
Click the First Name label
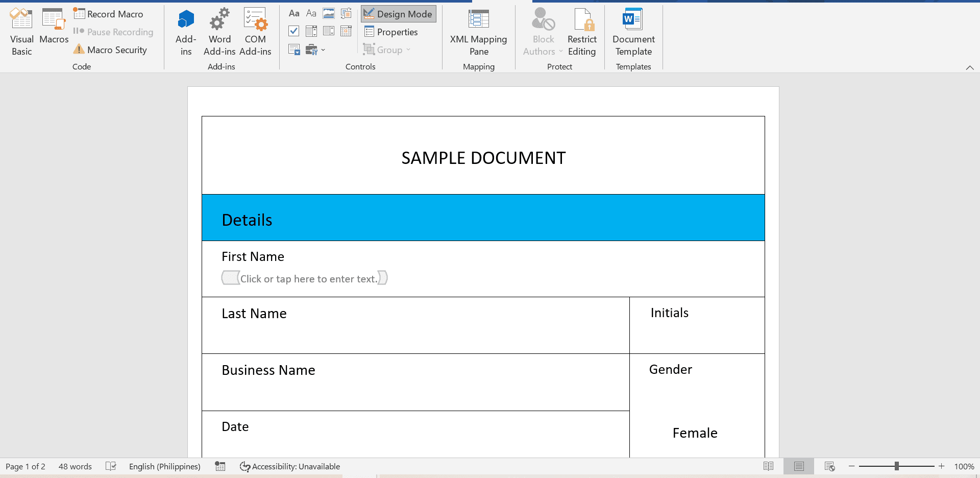pyautogui.click(x=253, y=256)
